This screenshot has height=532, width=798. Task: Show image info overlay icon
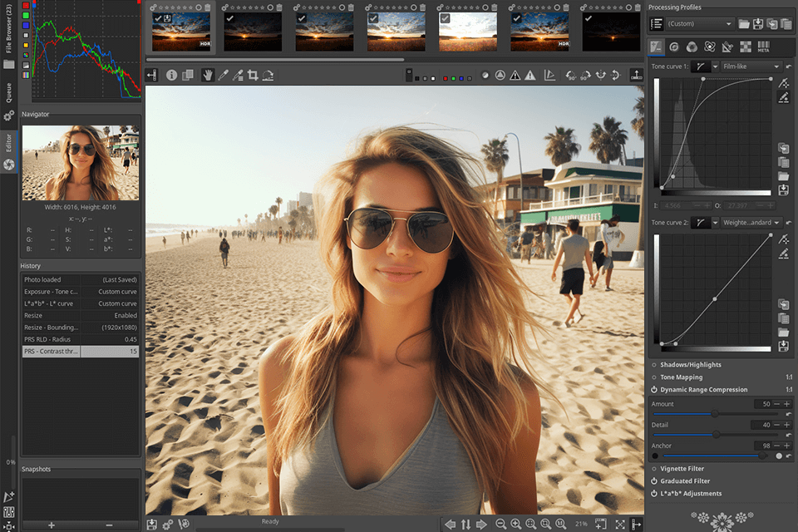coord(171,76)
